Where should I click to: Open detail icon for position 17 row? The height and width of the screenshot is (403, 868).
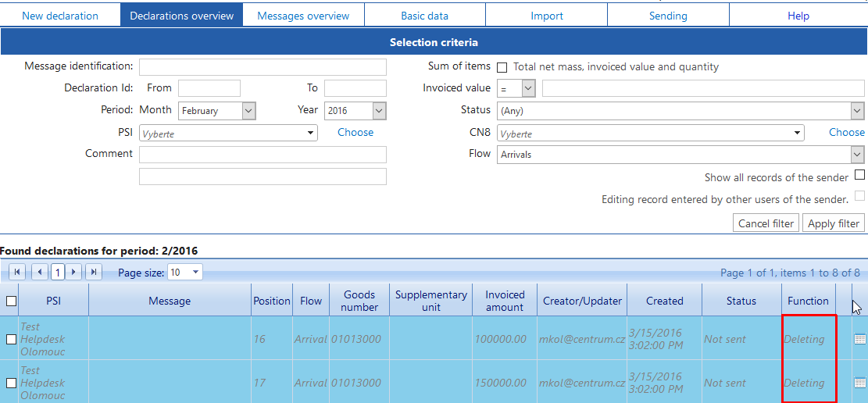859,383
